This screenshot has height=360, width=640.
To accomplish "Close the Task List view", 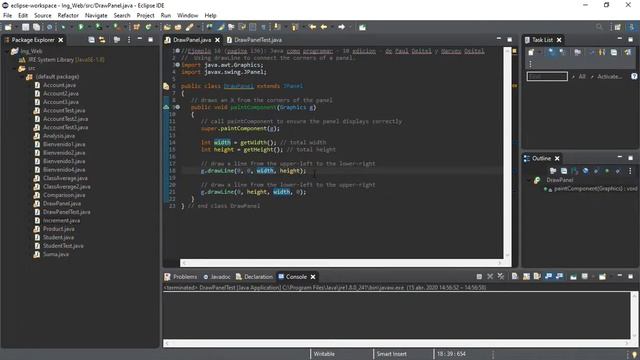I will [559, 40].
